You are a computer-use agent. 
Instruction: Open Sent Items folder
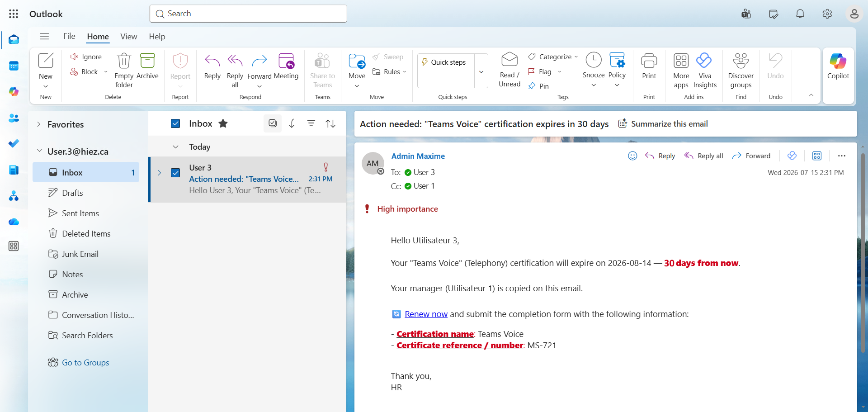[86, 213]
